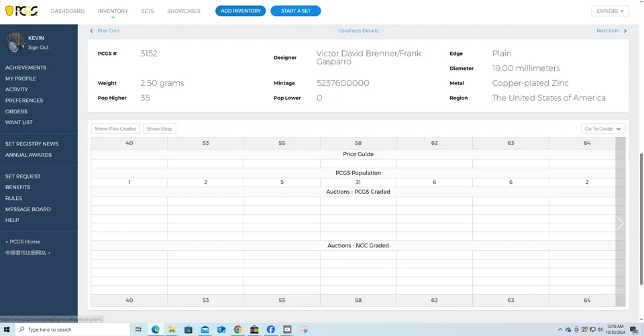The height and width of the screenshot is (336, 644).
Task: Toggle the Show Plus Grades button
Action: click(115, 129)
